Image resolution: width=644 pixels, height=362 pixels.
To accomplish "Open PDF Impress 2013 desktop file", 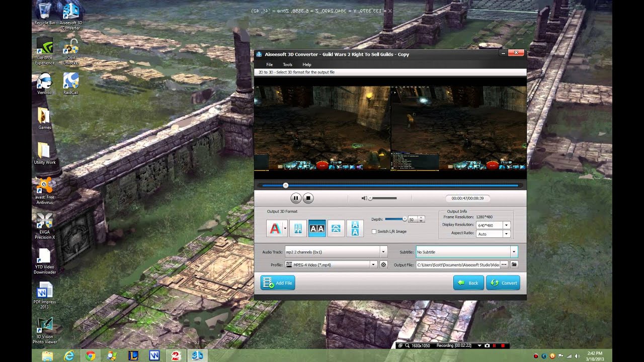I will pyautogui.click(x=45, y=297).
